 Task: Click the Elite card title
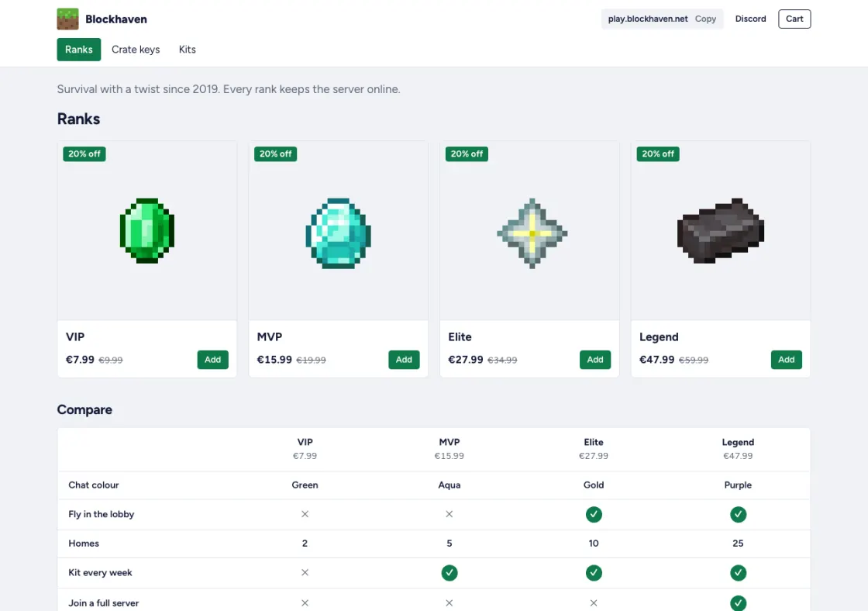pyautogui.click(x=460, y=337)
